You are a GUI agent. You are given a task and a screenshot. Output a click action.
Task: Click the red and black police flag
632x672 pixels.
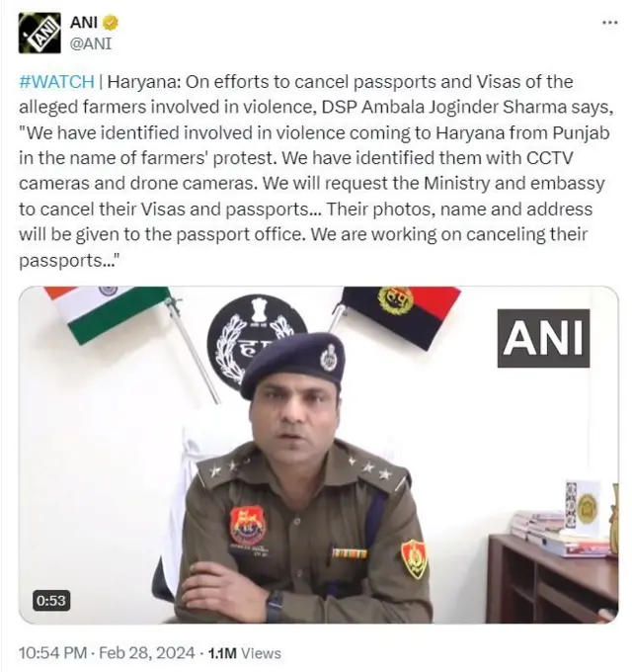(x=400, y=315)
